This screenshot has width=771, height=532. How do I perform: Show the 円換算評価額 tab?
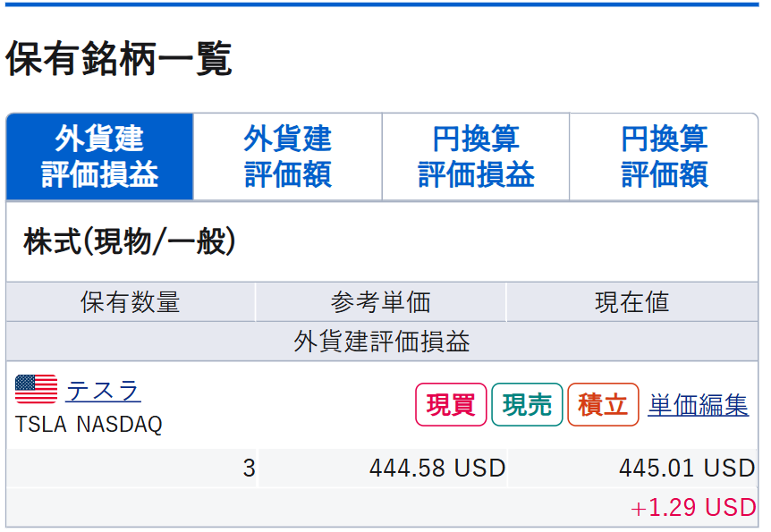coord(665,156)
